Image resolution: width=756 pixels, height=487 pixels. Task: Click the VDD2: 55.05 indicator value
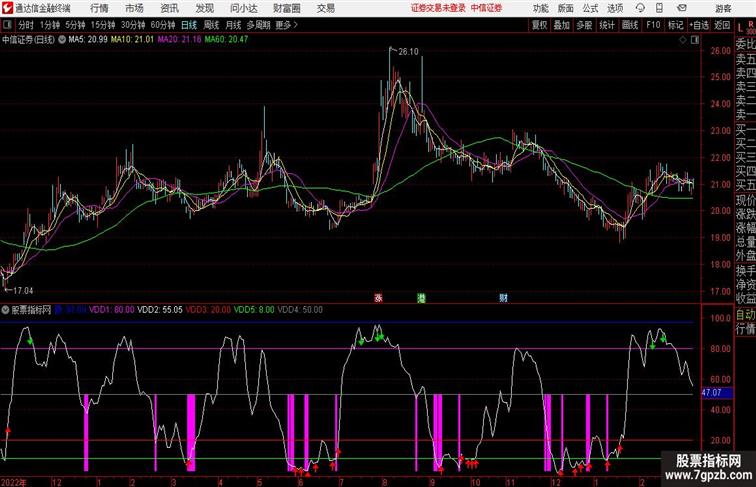160,310
